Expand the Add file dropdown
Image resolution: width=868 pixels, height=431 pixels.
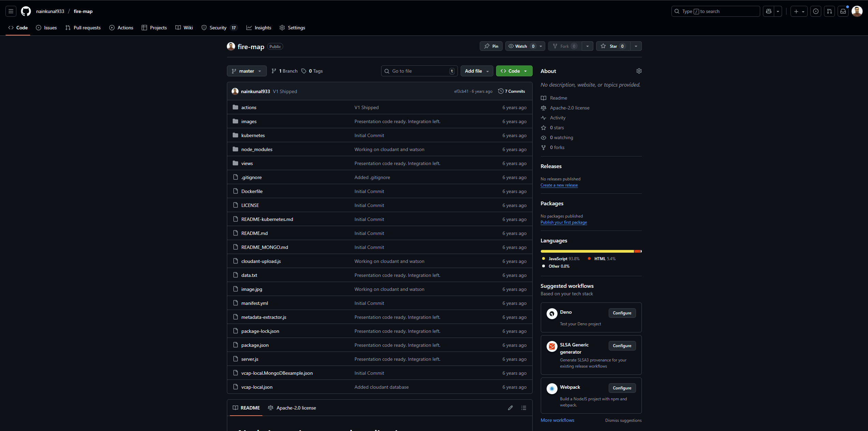[x=477, y=71]
